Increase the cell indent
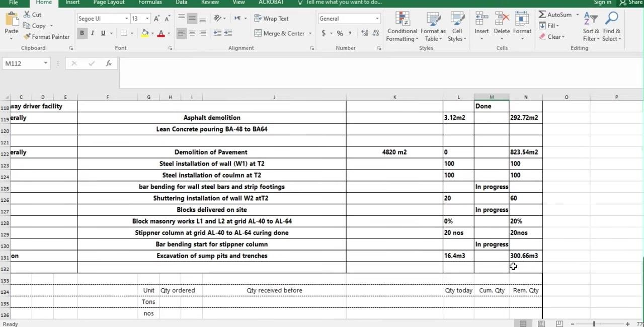Screen dimensions: 644x327 point(228,33)
